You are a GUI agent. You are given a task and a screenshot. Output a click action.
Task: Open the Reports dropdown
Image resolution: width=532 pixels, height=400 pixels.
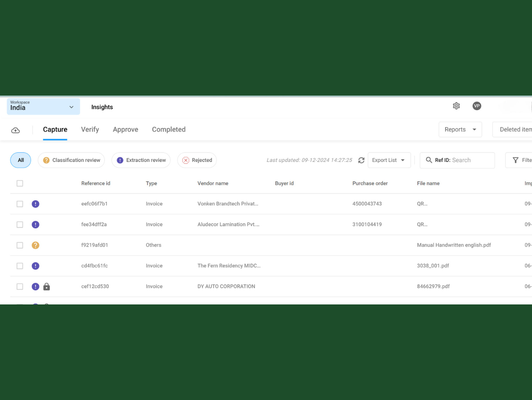tap(460, 129)
